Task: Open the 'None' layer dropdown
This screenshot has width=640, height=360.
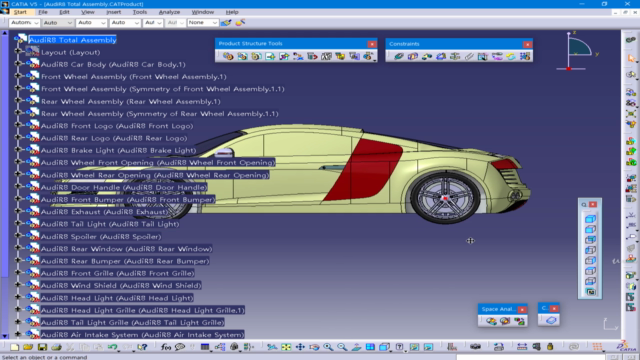Action: point(203,22)
